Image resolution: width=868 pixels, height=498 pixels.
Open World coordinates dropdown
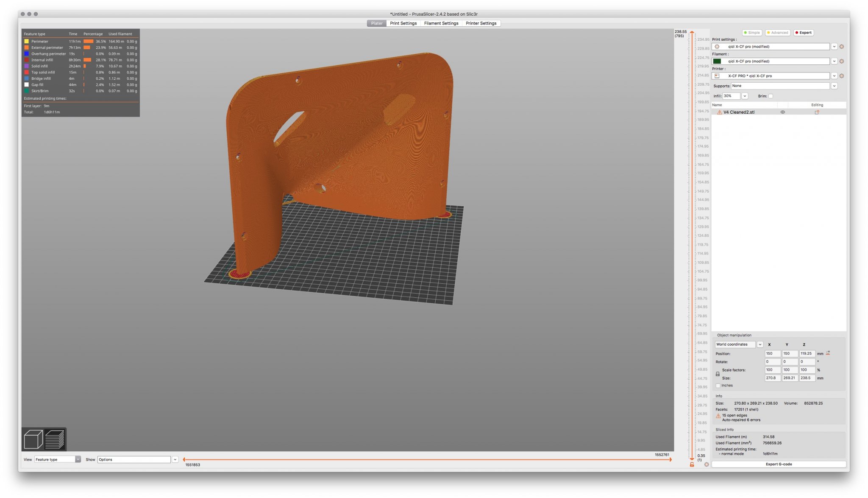click(760, 344)
